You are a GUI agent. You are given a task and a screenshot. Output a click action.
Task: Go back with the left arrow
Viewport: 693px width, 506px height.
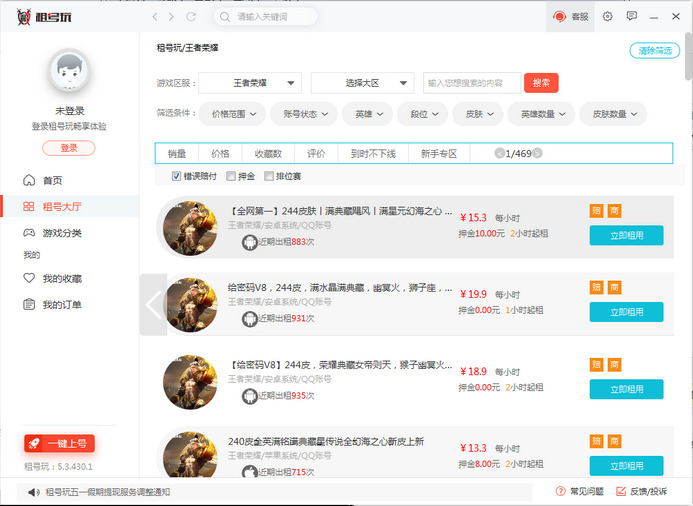pos(155,17)
